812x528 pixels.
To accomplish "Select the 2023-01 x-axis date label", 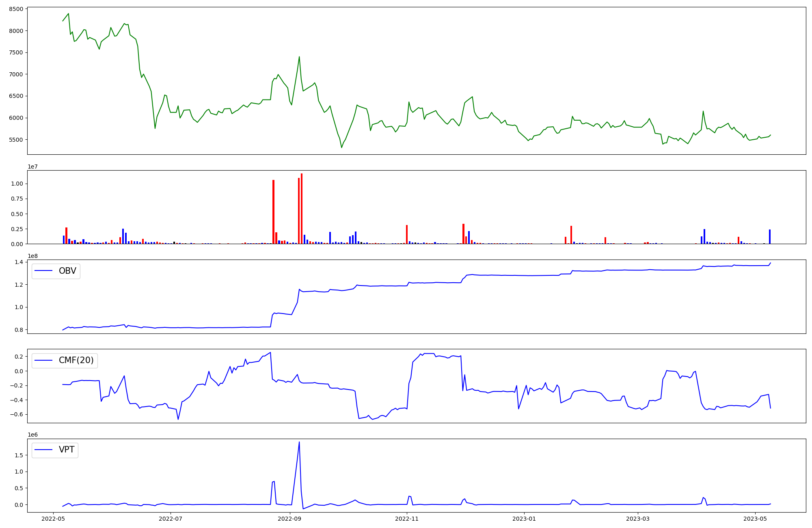I will 524,519.
